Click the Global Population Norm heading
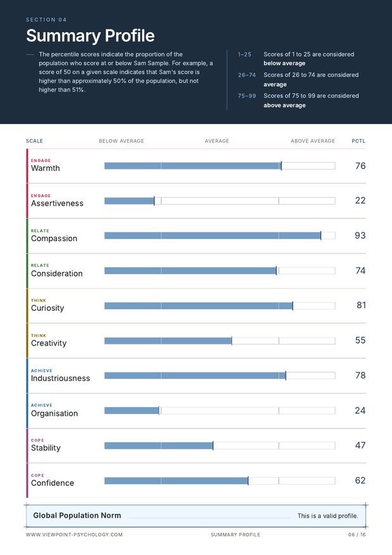This screenshot has height=555, width=392. coord(77,515)
